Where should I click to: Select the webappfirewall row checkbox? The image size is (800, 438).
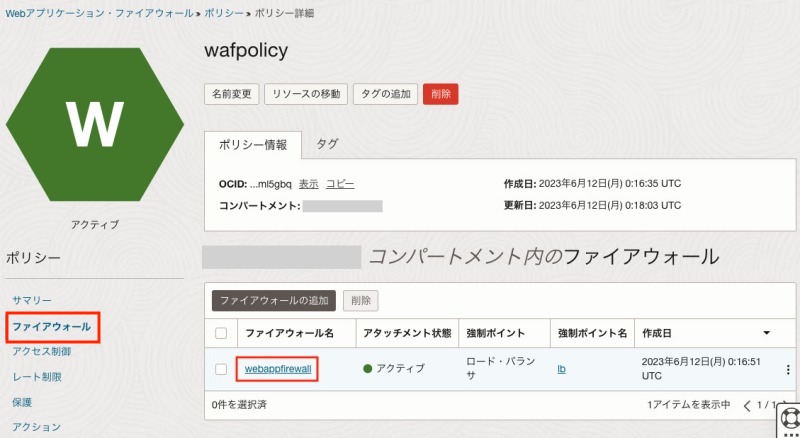[221, 369]
